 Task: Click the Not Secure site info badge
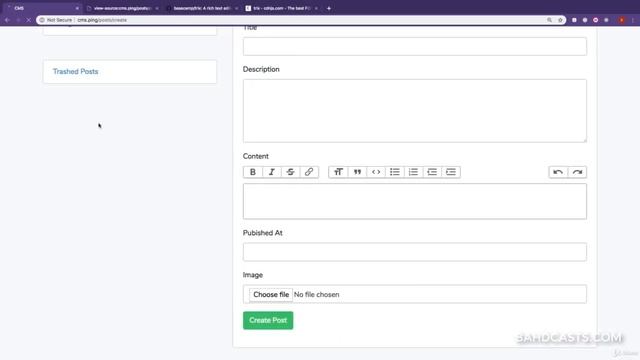coord(56,20)
